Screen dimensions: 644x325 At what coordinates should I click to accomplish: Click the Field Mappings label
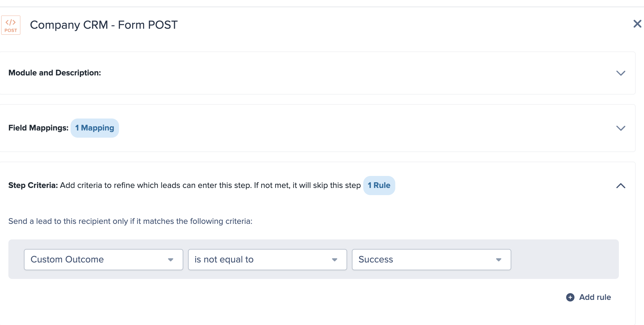pos(38,128)
